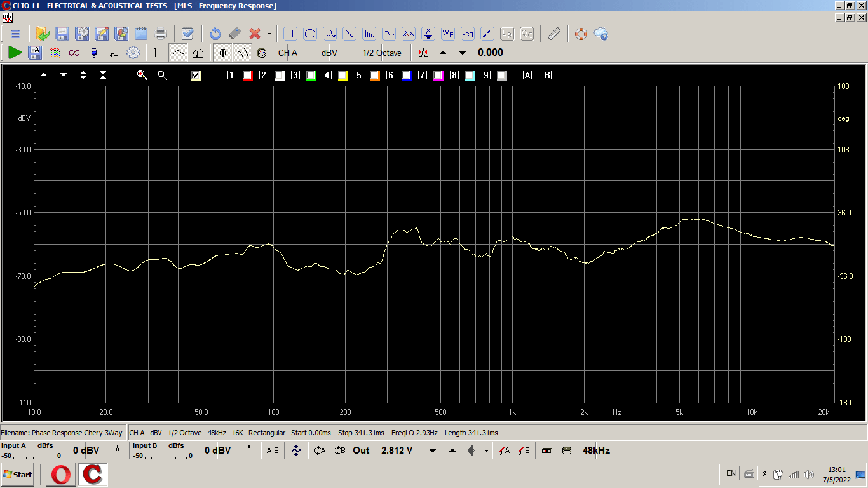This screenshot has width=868, height=488.
Task: Click marker B button
Action: tap(547, 75)
